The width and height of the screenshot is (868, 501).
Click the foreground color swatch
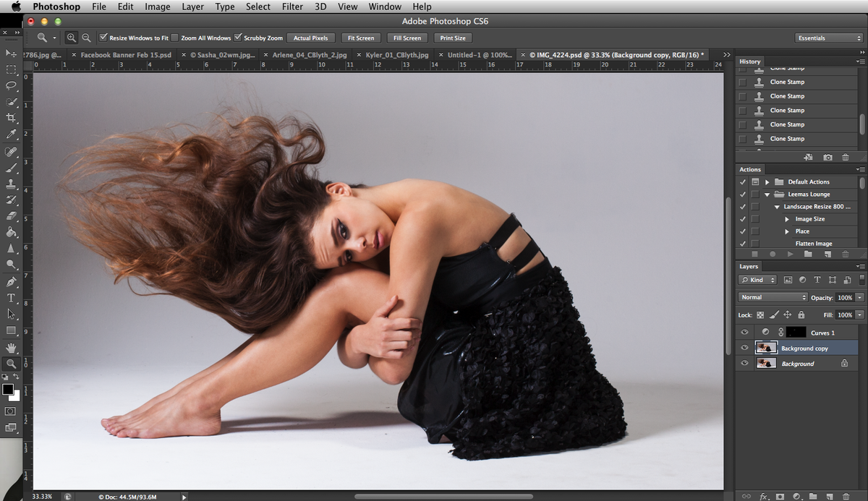point(8,390)
